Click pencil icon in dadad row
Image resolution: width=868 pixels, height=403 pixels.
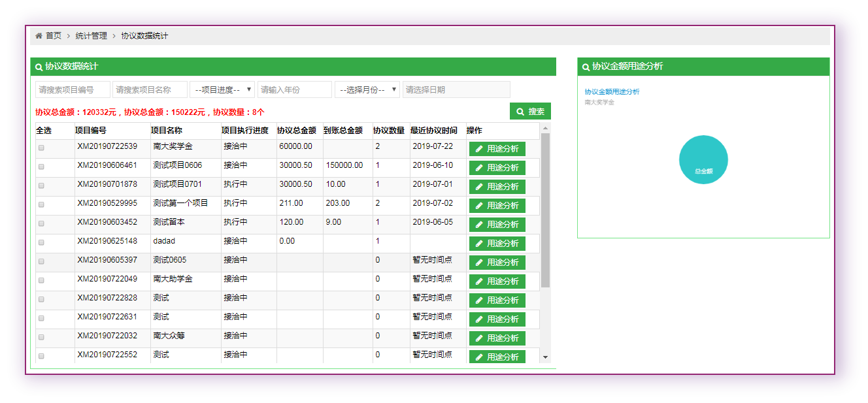pos(479,244)
